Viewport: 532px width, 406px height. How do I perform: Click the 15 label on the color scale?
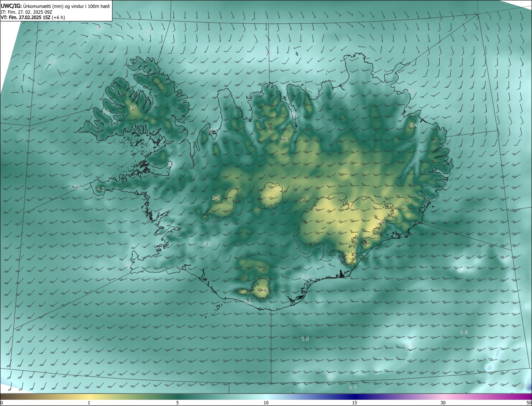(355, 403)
